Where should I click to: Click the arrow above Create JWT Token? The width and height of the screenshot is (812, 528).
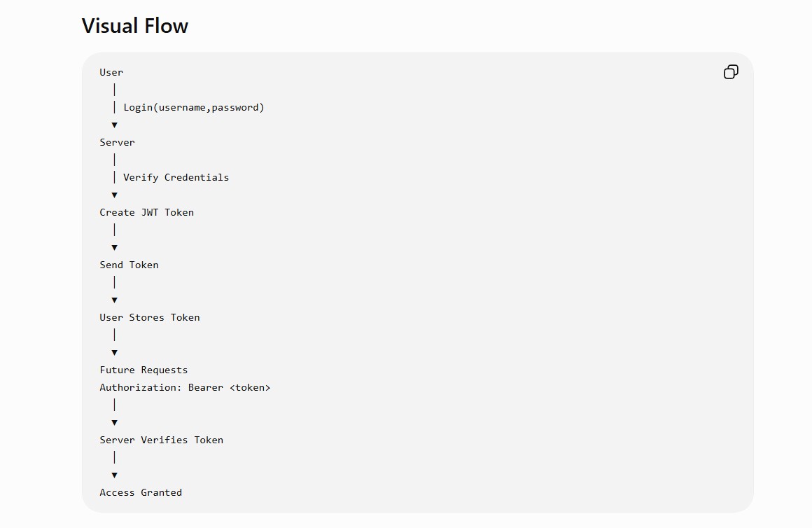(x=114, y=195)
